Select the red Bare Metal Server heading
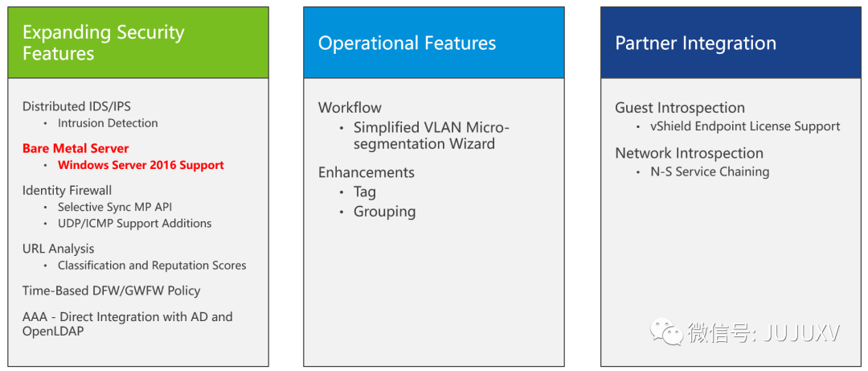868x371 pixels. (x=76, y=148)
